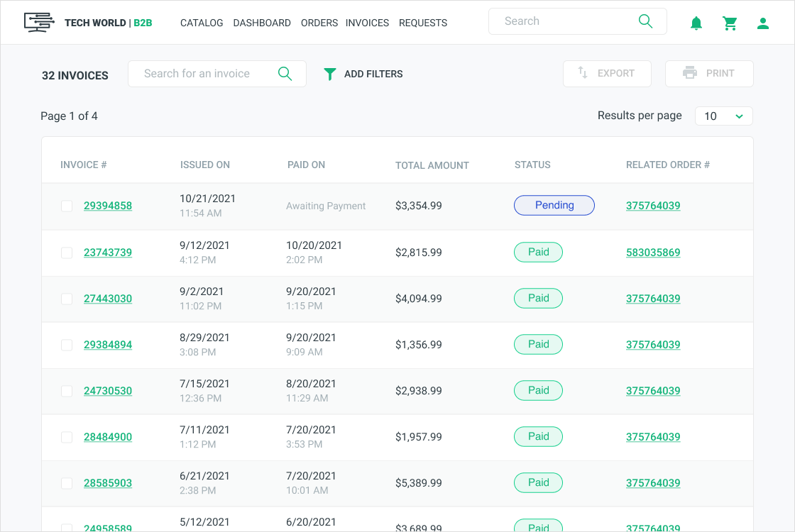Tick the checkbox for invoice 27443030
The image size is (795, 532).
click(67, 299)
